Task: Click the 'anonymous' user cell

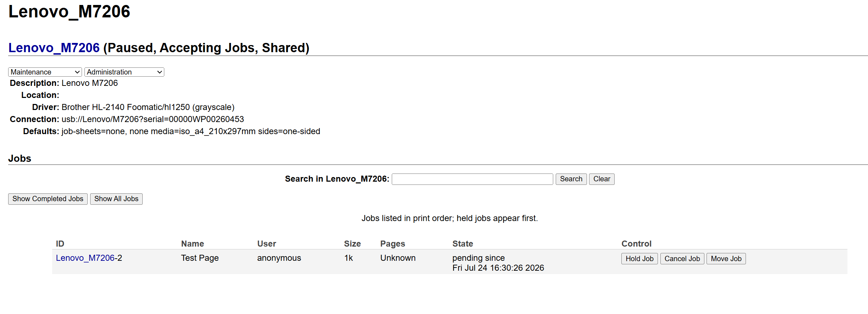Action: click(x=279, y=258)
